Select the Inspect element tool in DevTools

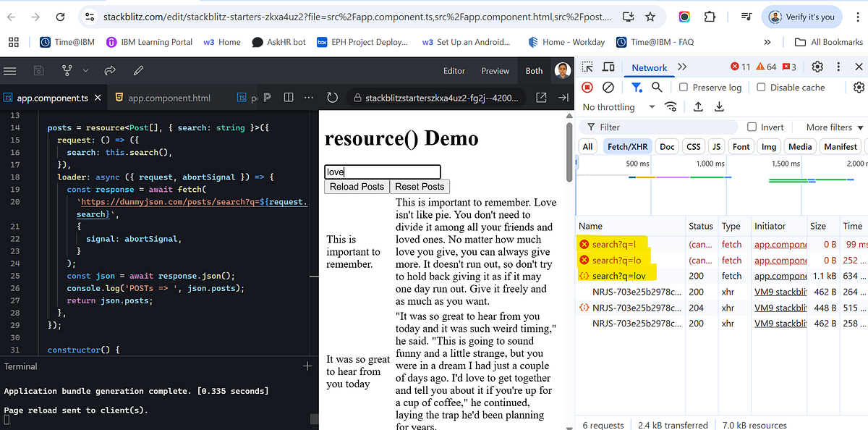pyautogui.click(x=587, y=67)
